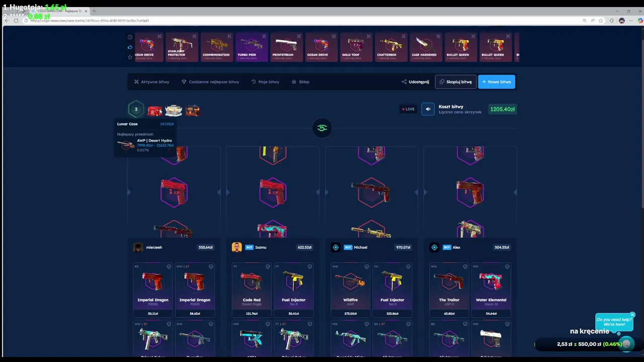The width and height of the screenshot is (644, 362).
Task: Click shield icon on Fuel Injector 223.86zł card
Action: (x=408, y=266)
